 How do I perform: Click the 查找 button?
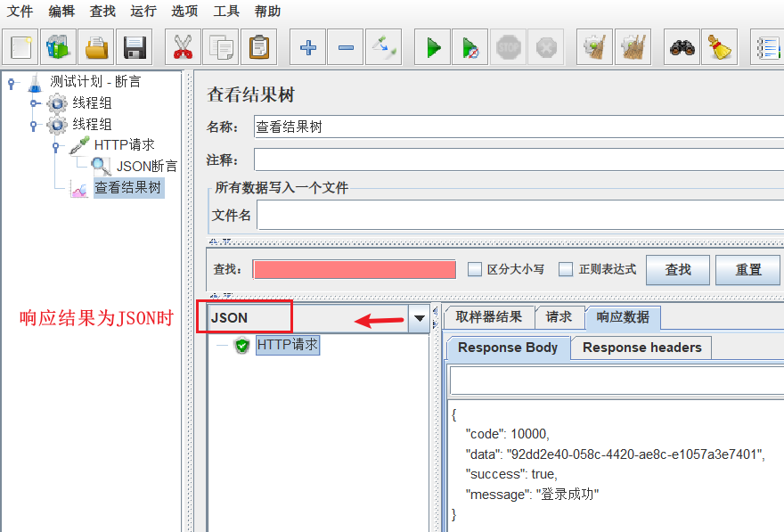tap(678, 269)
